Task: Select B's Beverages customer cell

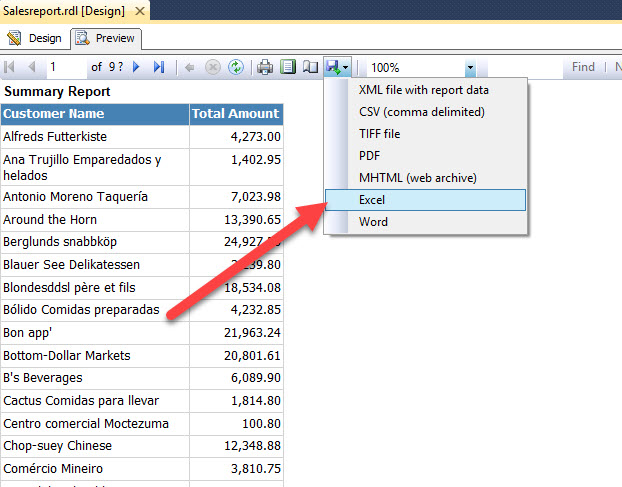Action: coord(95,378)
